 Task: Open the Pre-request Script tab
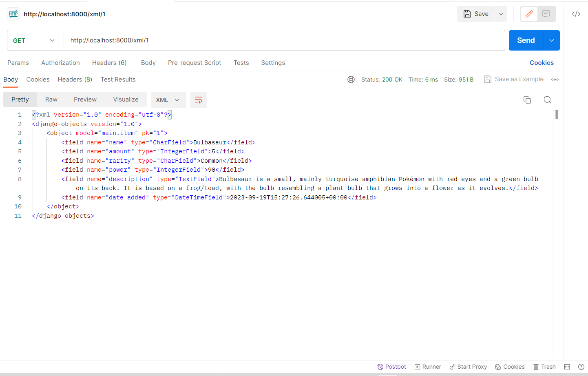click(x=195, y=63)
